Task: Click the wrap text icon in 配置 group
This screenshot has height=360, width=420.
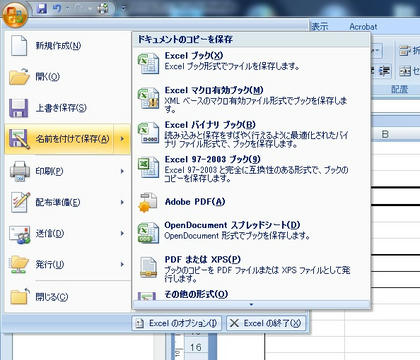Action: click(404, 51)
